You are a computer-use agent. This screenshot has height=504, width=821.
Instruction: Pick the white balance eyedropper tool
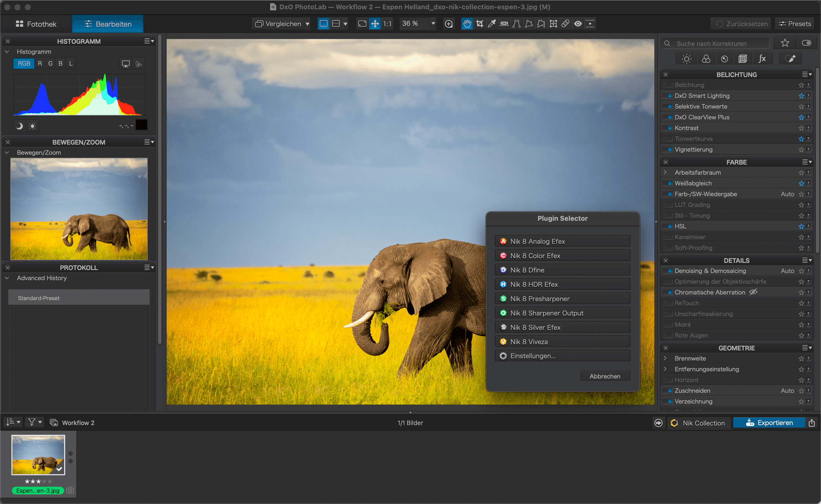point(492,24)
